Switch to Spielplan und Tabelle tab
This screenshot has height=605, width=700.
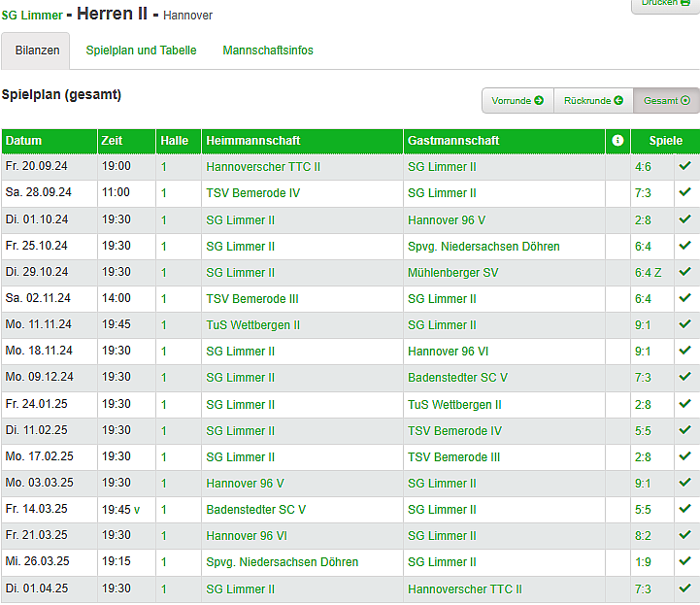tap(141, 50)
